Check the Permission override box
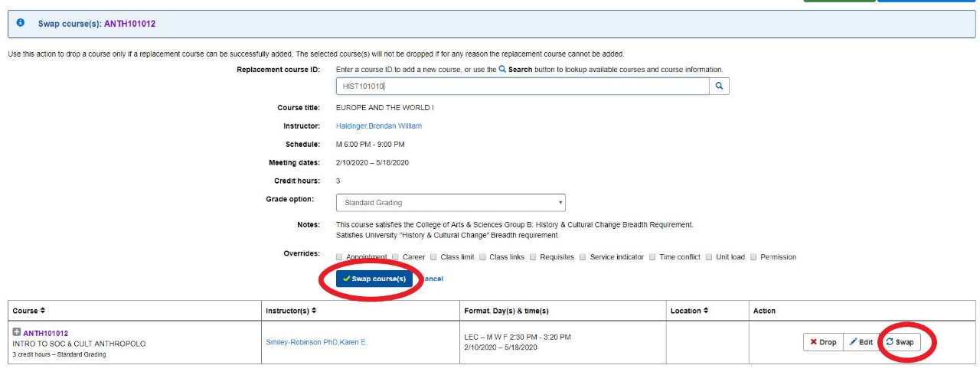The image size is (980, 375). pos(754,257)
